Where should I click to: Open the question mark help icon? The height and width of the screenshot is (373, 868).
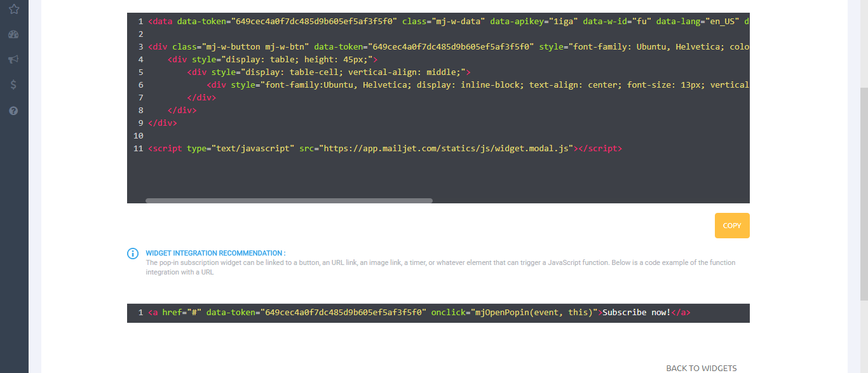(13, 111)
